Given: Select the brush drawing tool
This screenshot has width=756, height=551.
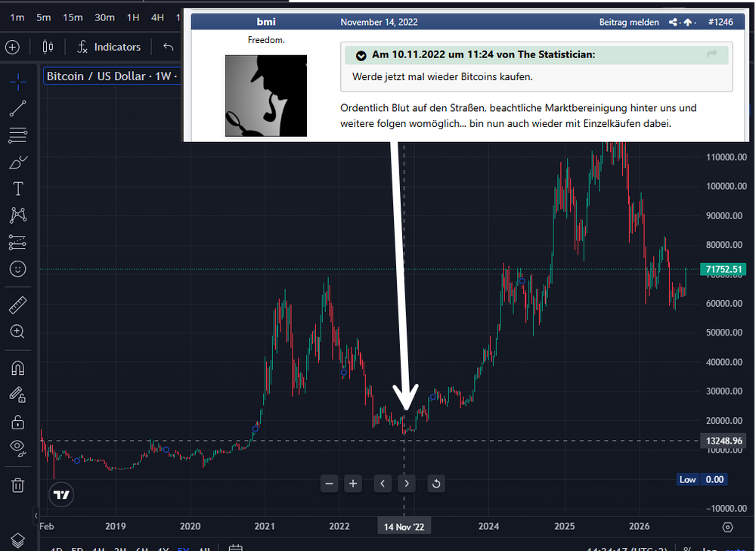Looking at the screenshot, I should [18, 162].
